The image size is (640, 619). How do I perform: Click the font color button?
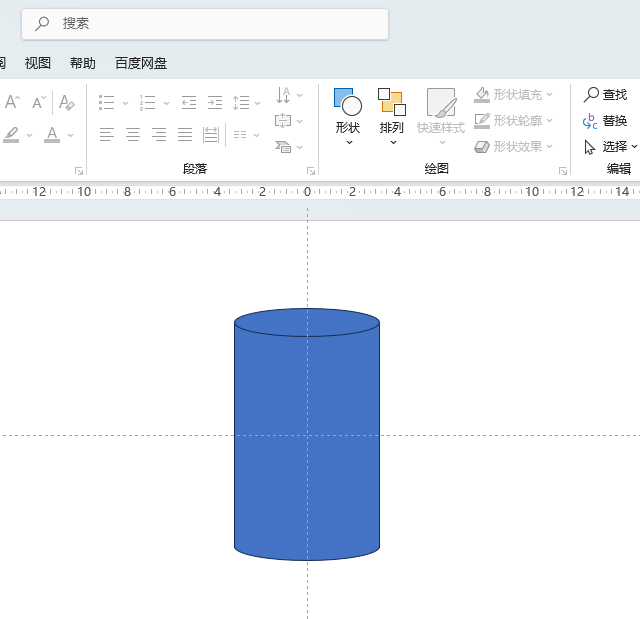(x=52, y=134)
